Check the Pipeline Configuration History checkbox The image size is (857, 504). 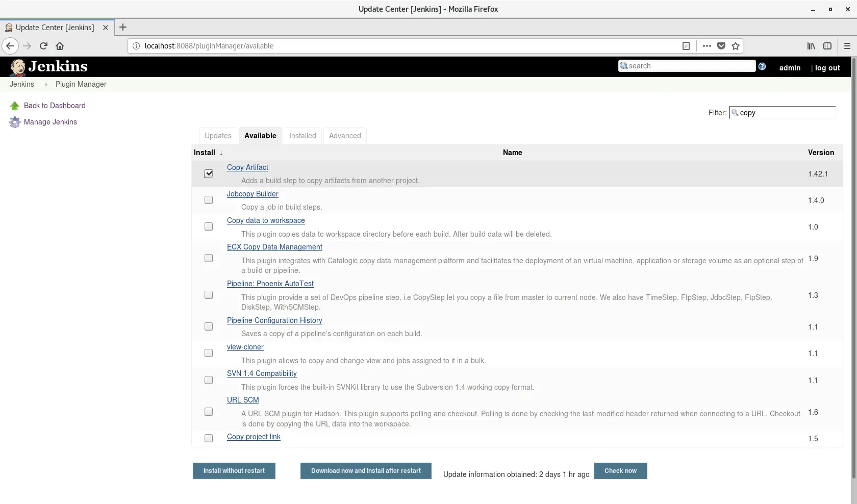209,326
